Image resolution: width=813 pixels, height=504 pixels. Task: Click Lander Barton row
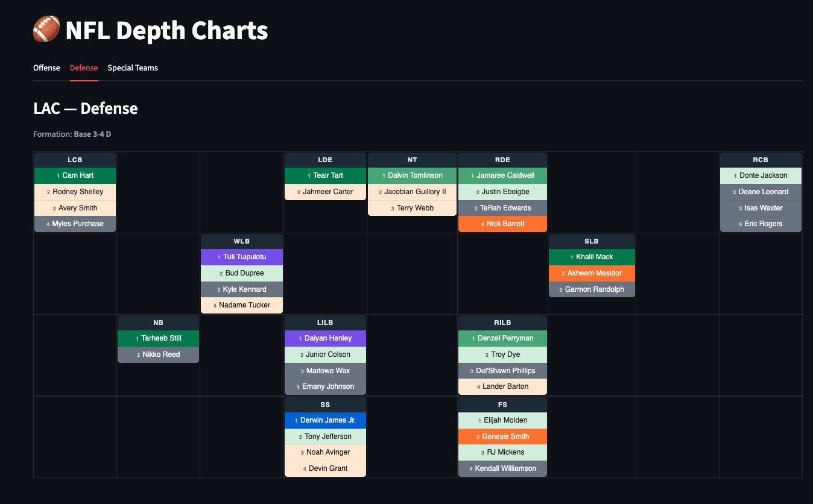(x=502, y=386)
